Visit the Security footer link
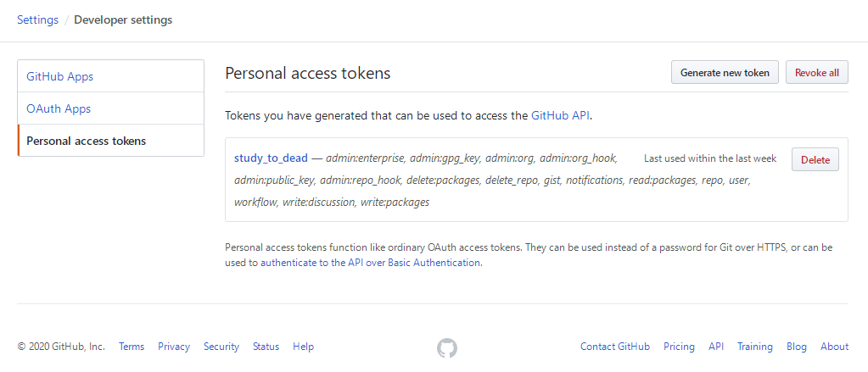The height and width of the screenshot is (372, 868). pos(221,347)
